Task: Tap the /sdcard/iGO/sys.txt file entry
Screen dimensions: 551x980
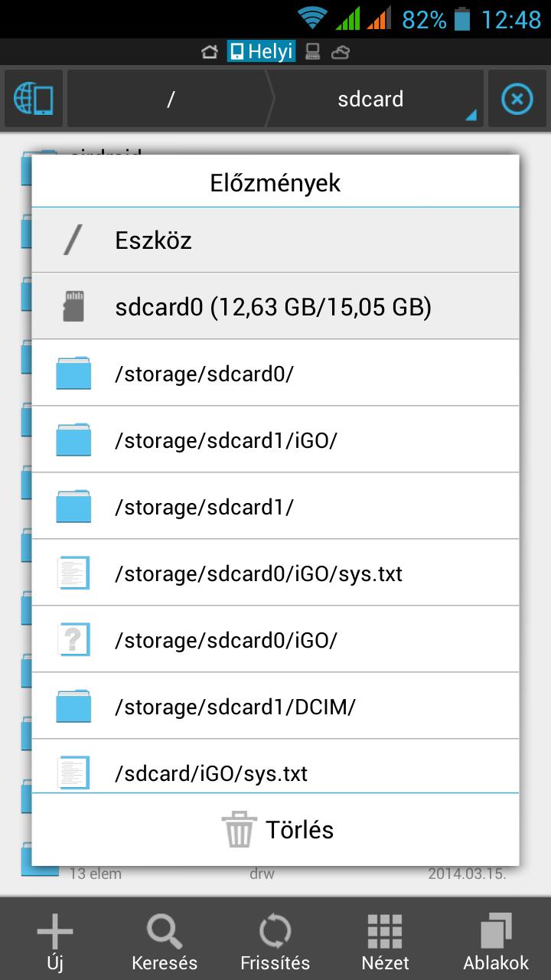Action: 275,772
